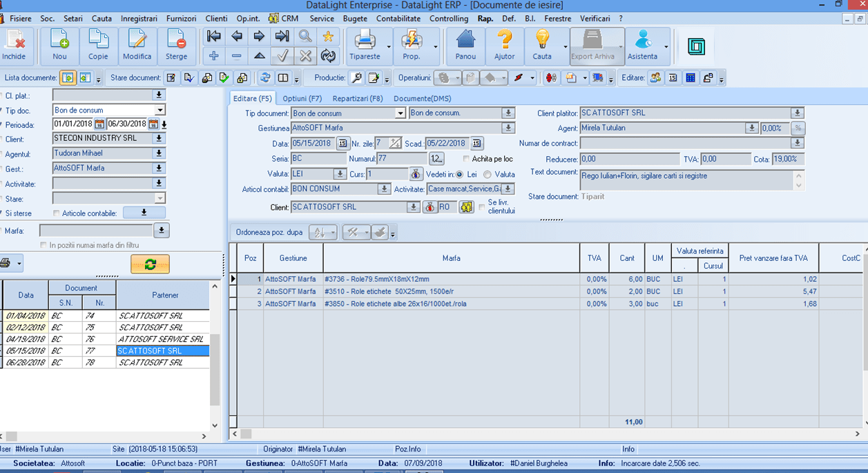Toggle the Achita pe loc checkbox
868x473 pixels.
click(x=467, y=159)
